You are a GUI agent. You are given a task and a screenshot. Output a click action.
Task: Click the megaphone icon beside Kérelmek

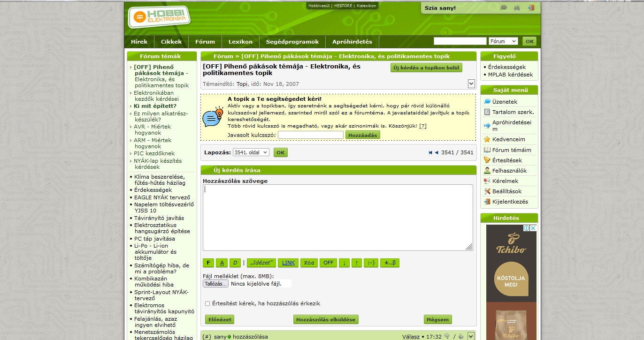[487, 181]
